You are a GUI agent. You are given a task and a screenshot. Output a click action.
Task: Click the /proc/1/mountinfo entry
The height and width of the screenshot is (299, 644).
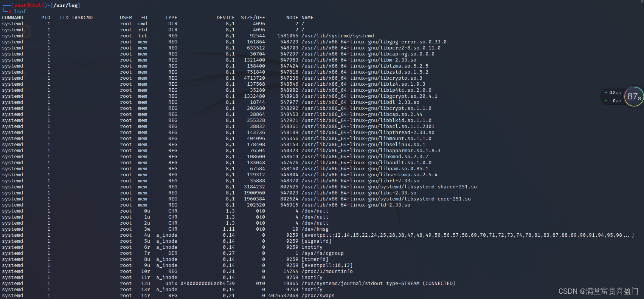coord(327,271)
